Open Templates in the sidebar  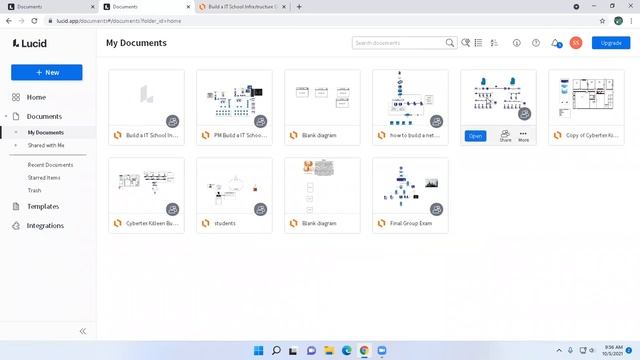click(x=43, y=207)
